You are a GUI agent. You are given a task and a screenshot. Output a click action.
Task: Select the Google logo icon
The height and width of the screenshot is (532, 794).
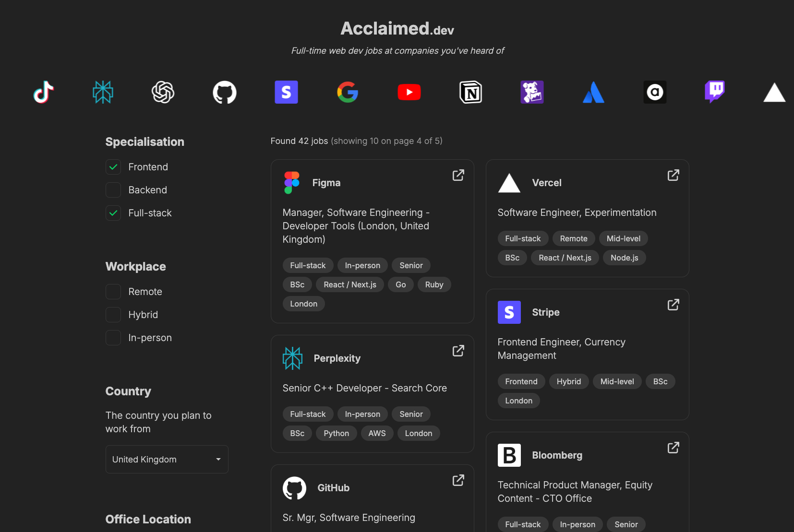click(x=348, y=92)
